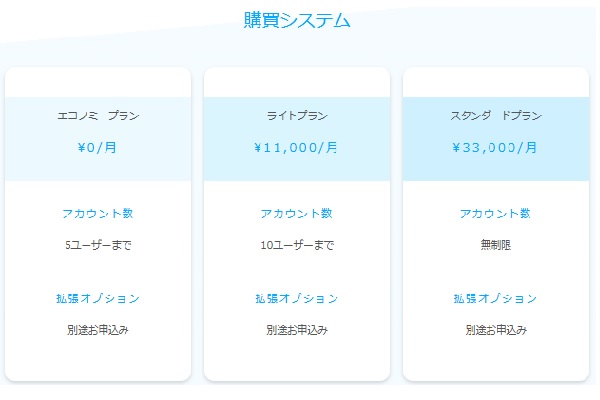Click 別途お申込み in the Light plan card
This screenshot has height=400, width=600.
[296, 329]
